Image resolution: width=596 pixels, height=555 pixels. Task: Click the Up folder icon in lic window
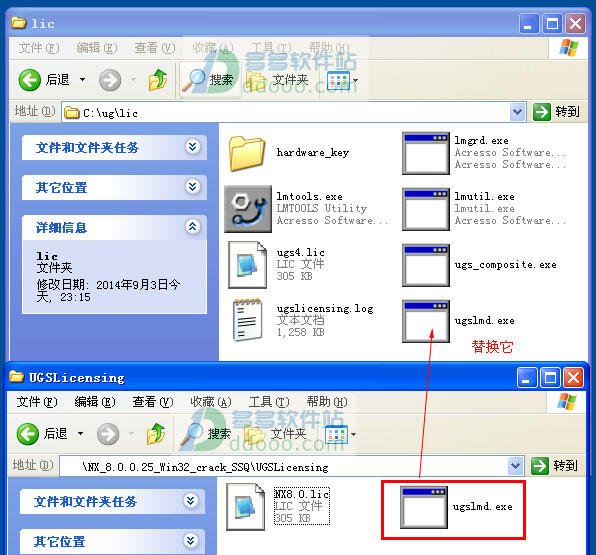tap(157, 80)
